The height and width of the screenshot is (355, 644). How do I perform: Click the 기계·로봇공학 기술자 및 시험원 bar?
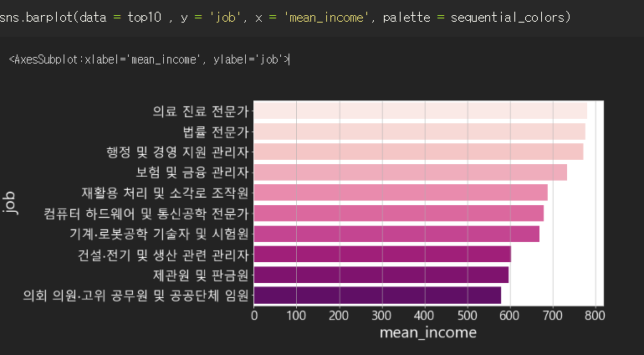click(x=396, y=234)
